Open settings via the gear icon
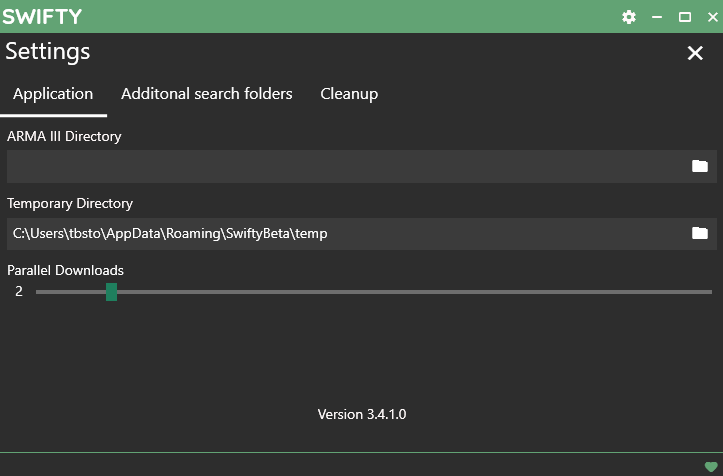723x476 pixels. pos(629,17)
